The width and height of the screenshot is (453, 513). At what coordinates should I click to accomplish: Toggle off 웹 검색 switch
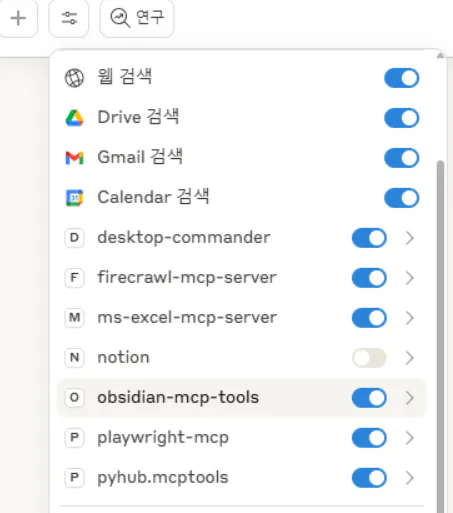click(401, 78)
